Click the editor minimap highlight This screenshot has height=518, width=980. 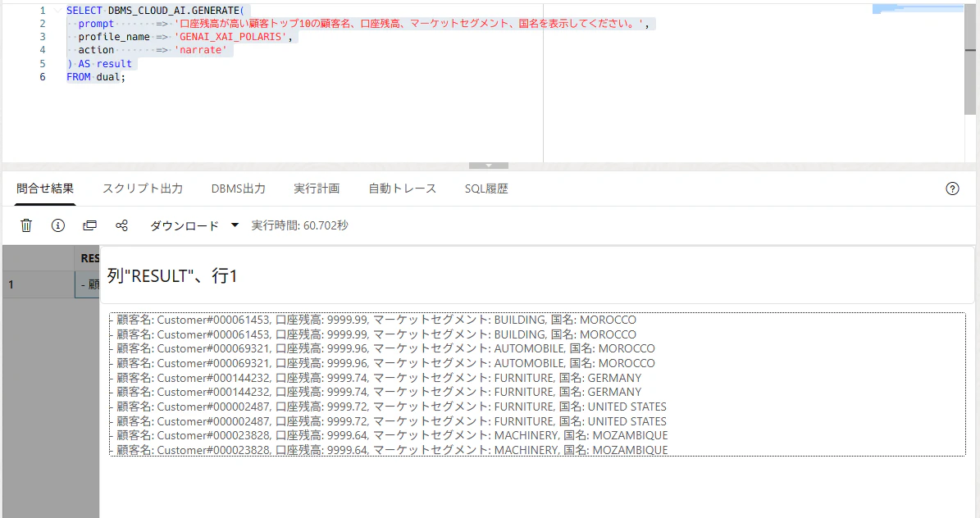point(918,9)
